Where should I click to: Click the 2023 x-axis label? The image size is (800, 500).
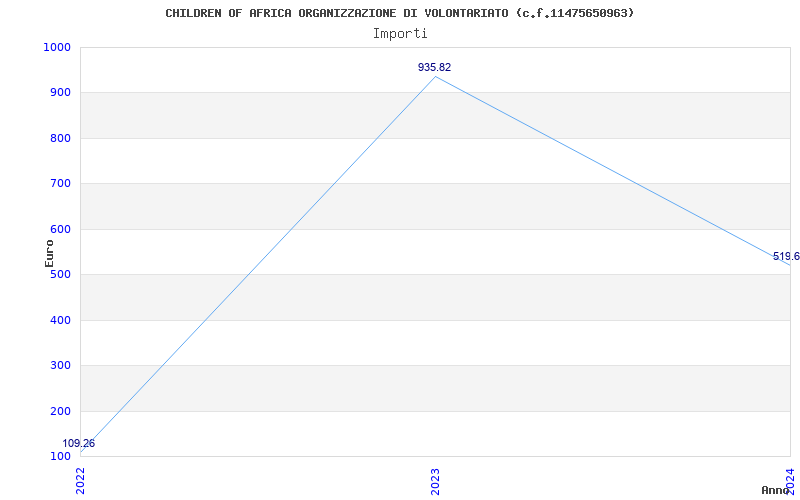point(435,482)
